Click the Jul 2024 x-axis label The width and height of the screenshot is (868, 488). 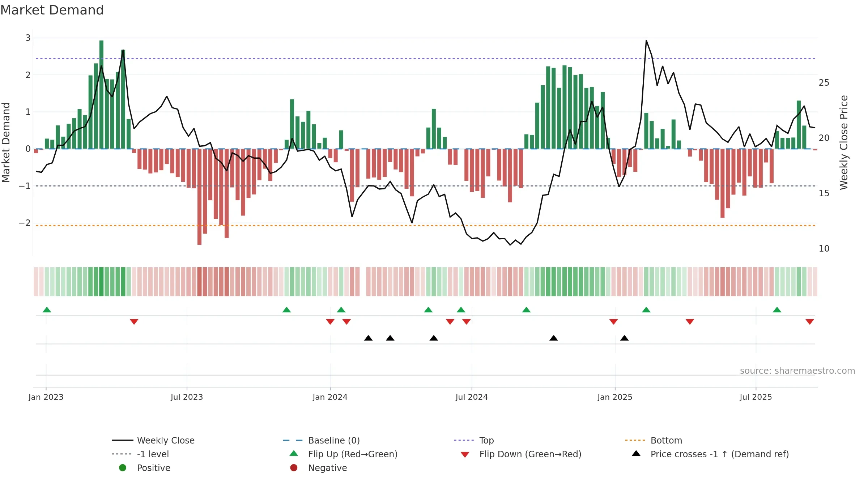472,397
